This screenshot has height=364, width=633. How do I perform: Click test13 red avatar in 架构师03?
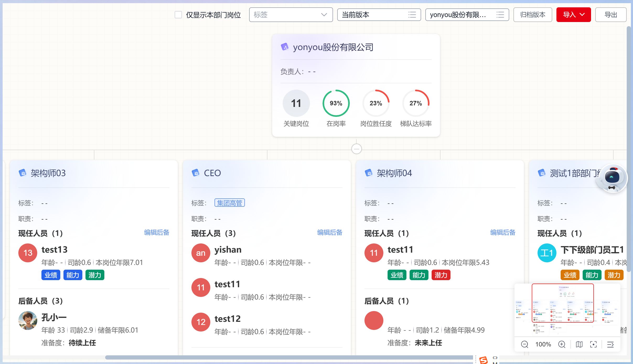coord(28,253)
